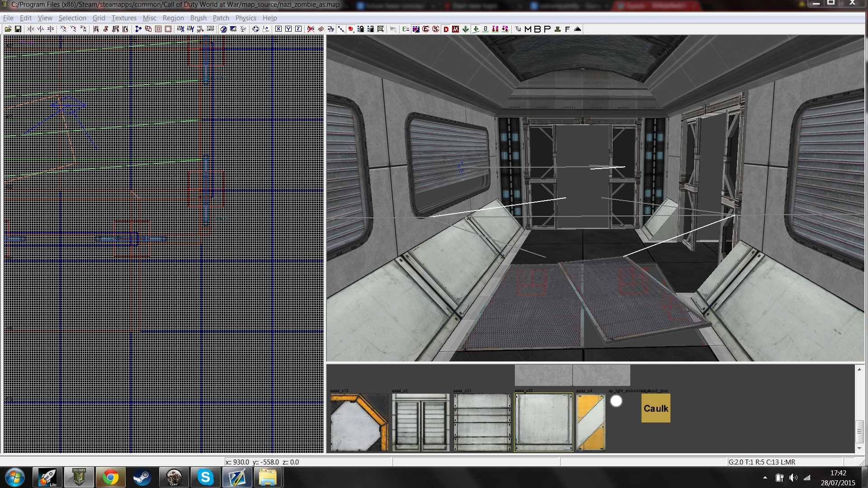Screen dimensions: 868x488
Task: Click the black triangle terrain icon
Action: pos(577,29)
